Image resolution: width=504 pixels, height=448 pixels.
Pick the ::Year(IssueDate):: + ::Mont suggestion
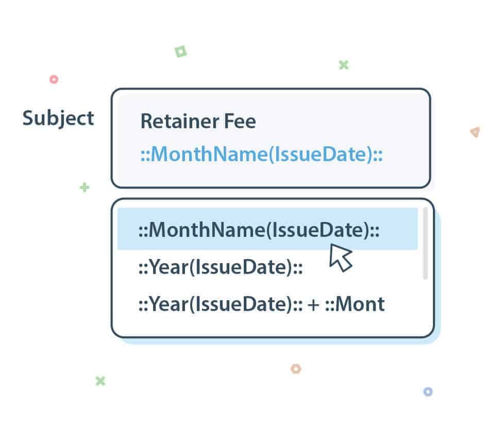pos(261,304)
